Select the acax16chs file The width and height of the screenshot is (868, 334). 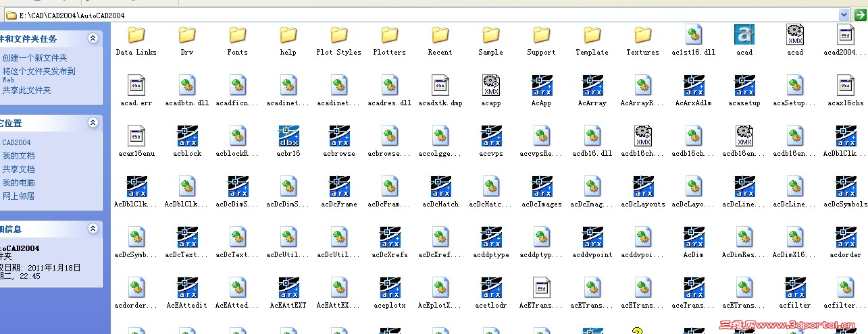click(x=846, y=92)
